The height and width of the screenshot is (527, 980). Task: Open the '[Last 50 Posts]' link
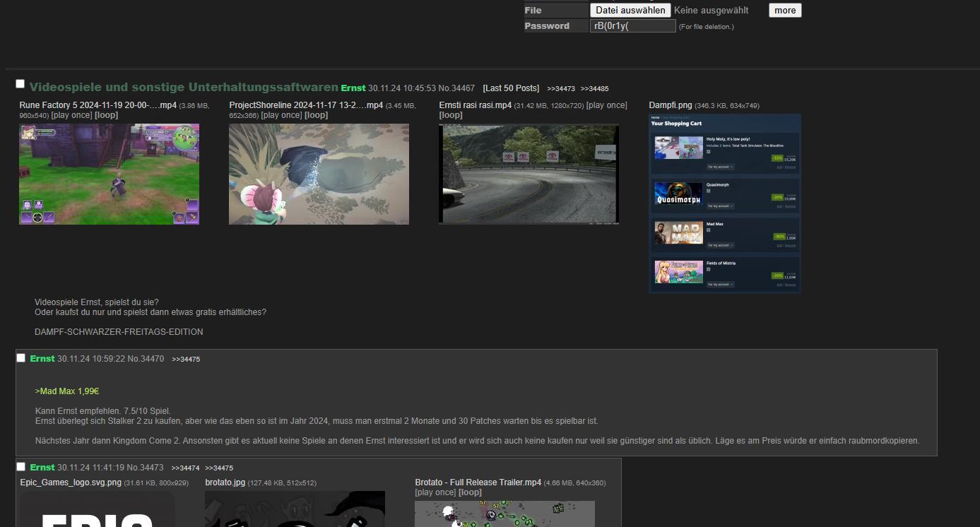511,88
